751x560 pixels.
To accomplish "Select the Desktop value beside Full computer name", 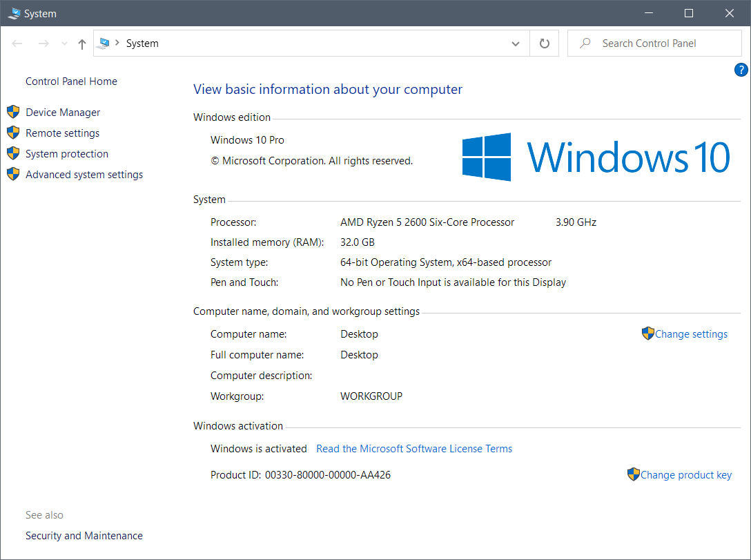I will point(359,355).
